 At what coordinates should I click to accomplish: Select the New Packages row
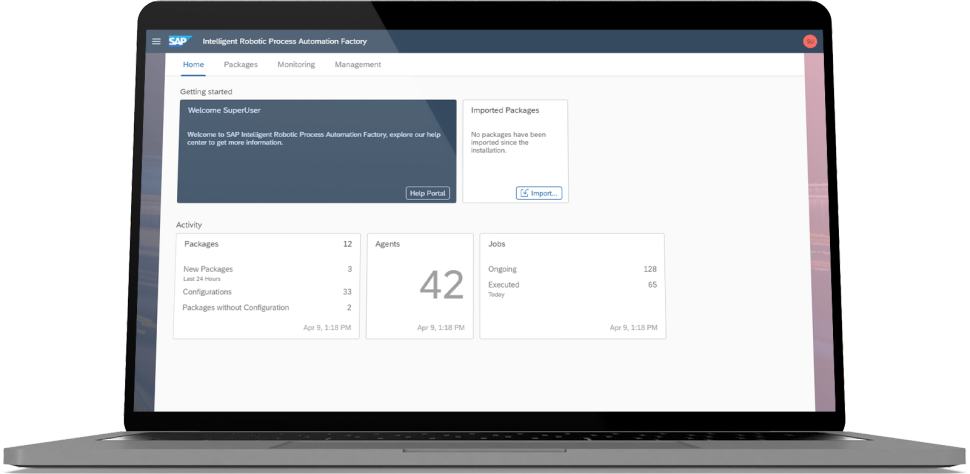click(267, 272)
